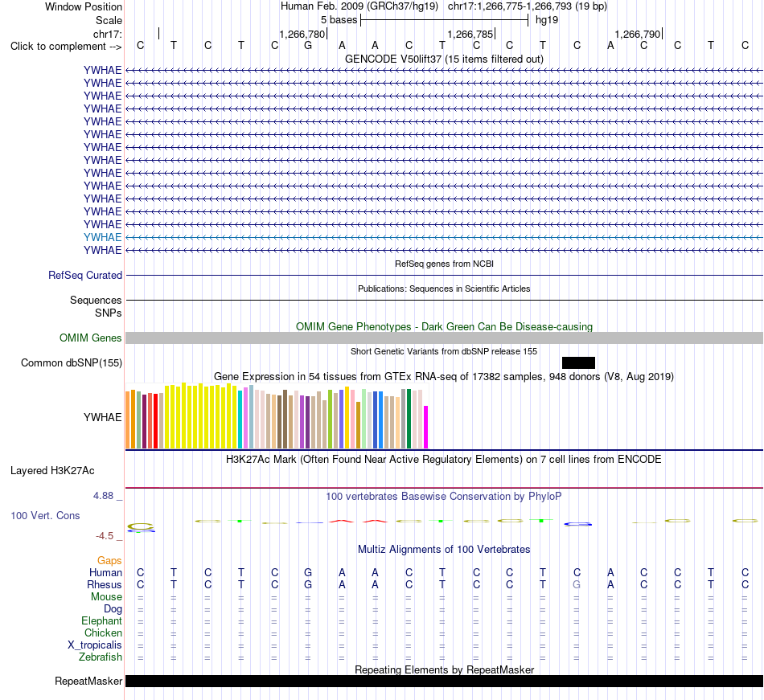Screen dimensions: 764x700
Task: Click the GENCODE V50lift37 track title
Action: point(444,59)
